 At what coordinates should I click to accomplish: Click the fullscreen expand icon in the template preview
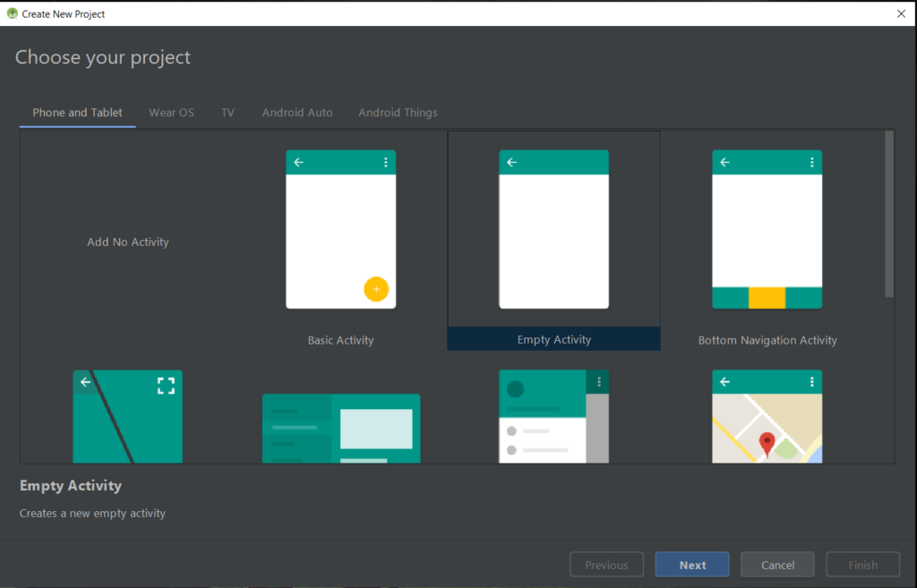pyautogui.click(x=166, y=386)
